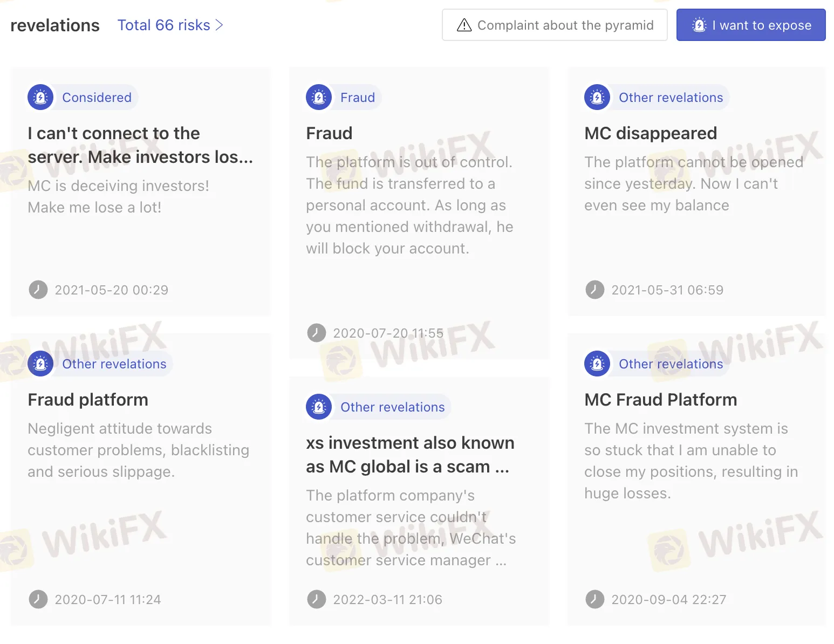Screen dimensions: 834x644
Task: Click siren icon on MC Fraud Platform card
Action: [597, 364]
